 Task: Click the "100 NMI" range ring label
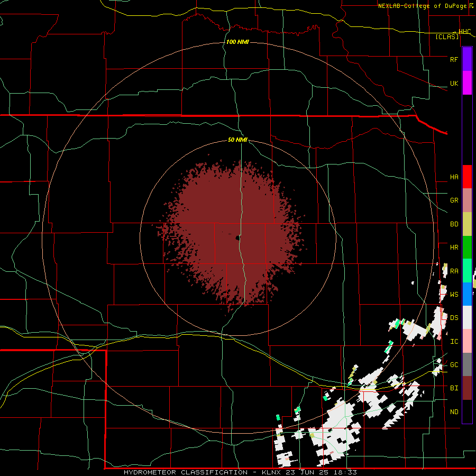coord(237,42)
